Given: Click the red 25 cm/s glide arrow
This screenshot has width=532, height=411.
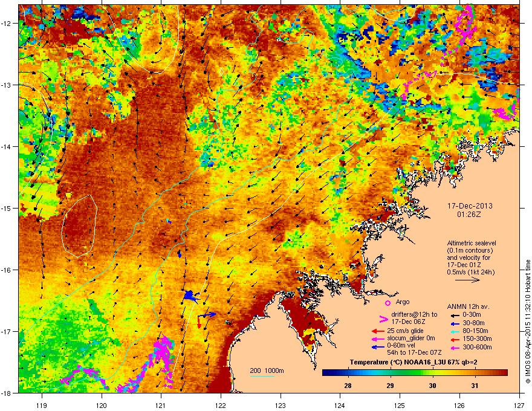Looking at the screenshot, I should (x=378, y=331).
